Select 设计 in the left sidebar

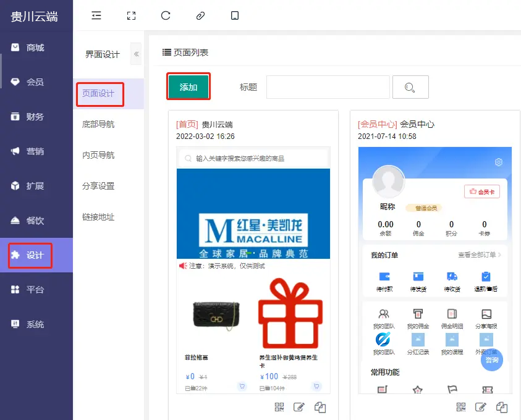36,255
